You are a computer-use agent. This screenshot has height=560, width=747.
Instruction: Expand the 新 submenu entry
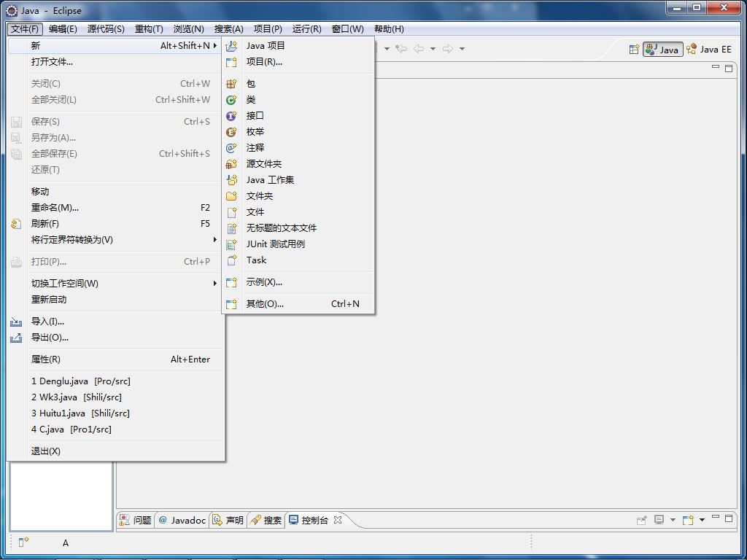pos(116,46)
